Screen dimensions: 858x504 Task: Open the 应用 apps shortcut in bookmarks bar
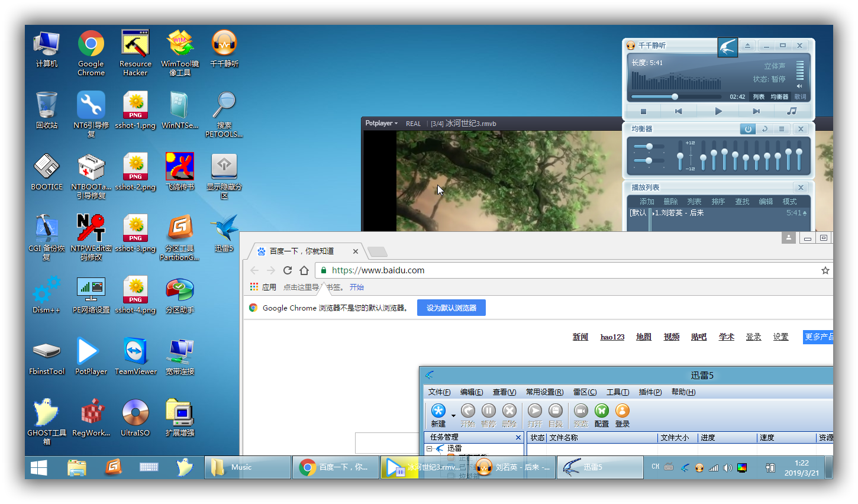(x=263, y=287)
